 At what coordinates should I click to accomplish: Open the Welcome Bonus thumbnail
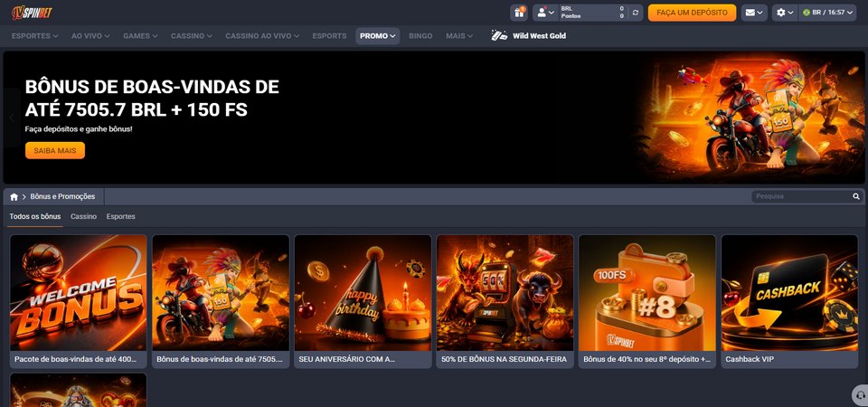[x=79, y=293]
